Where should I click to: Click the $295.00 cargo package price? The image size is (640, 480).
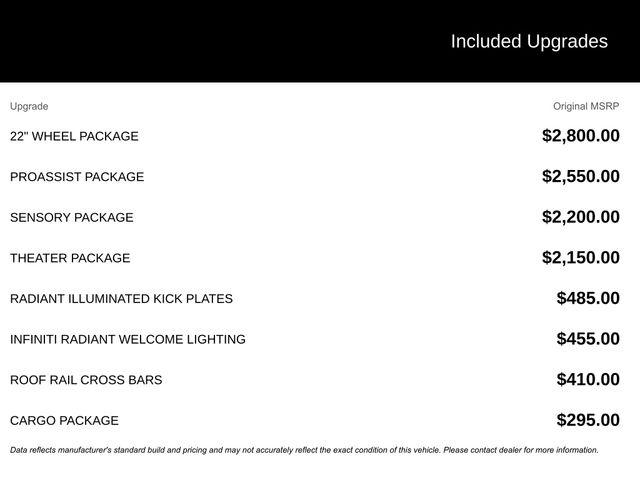pos(588,420)
